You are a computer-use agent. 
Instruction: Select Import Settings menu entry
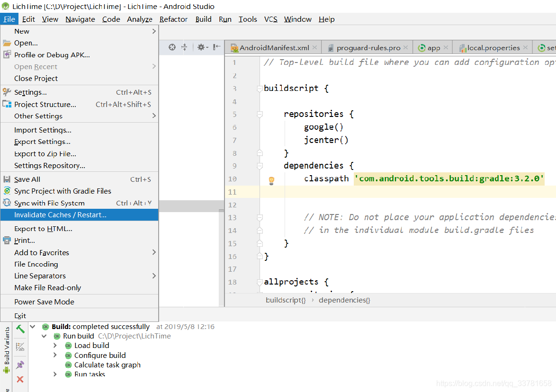(x=80, y=130)
